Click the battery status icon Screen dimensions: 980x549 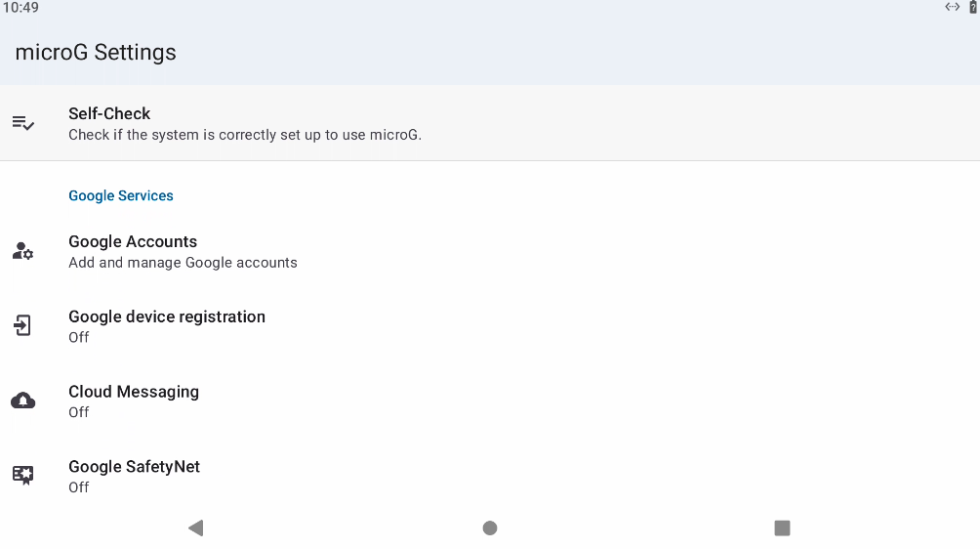point(973,8)
